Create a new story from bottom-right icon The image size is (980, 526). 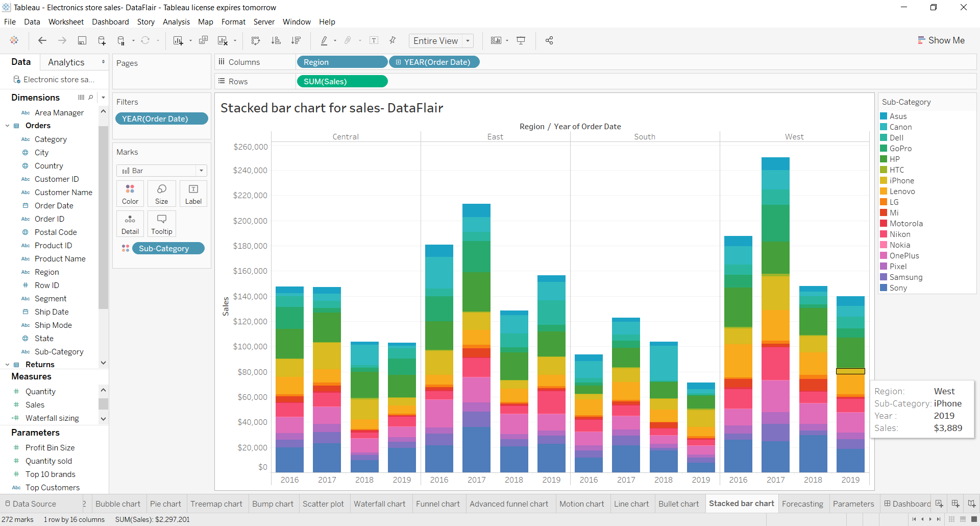tap(972, 504)
